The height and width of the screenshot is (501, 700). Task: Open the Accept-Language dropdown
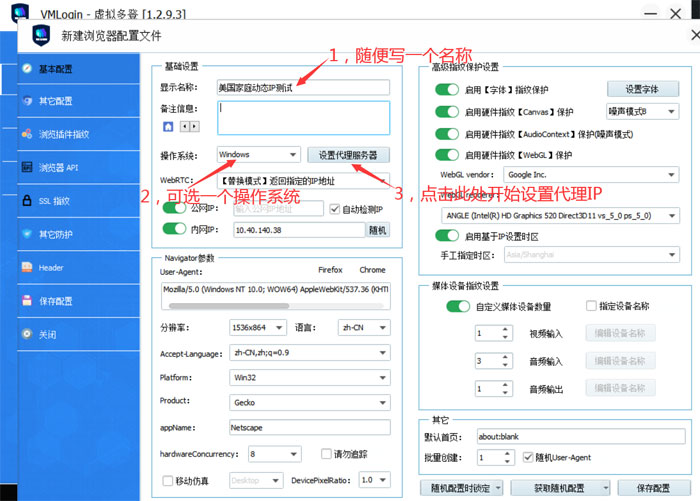[x=310, y=352]
